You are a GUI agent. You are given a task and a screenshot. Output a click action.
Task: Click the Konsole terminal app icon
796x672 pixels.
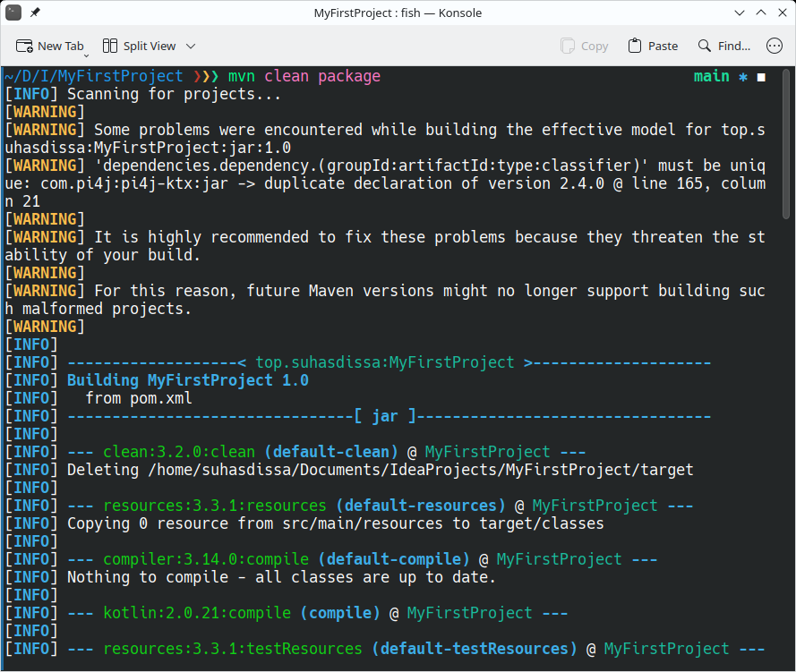coord(13,13)
